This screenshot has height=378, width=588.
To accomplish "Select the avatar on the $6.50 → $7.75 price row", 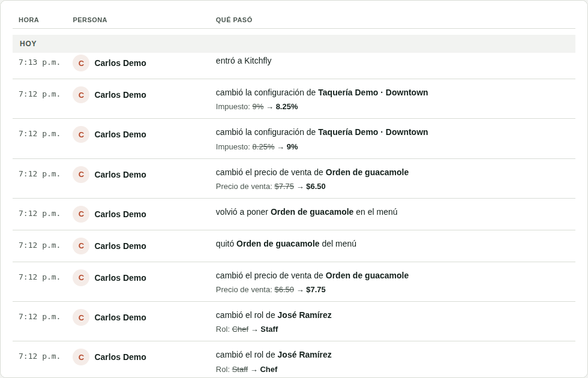I will click(81, 278).
